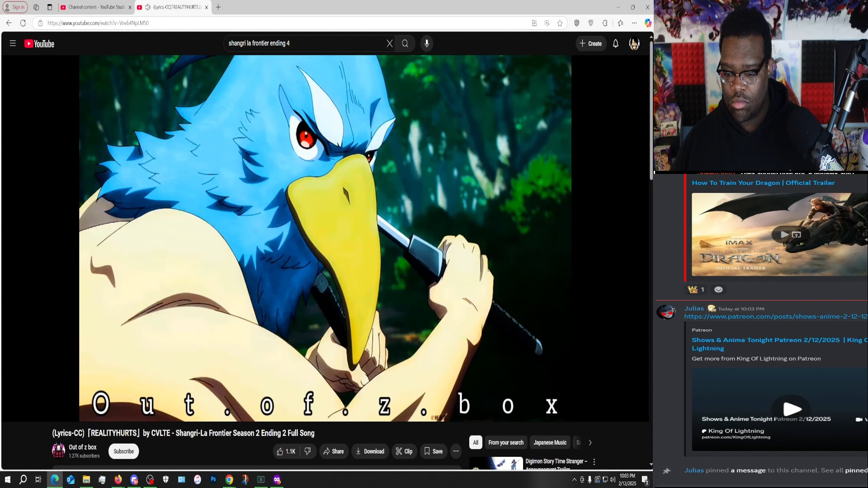Click the Julias username in chat
This screenshot has width=868, height=488.
(694, 309)
